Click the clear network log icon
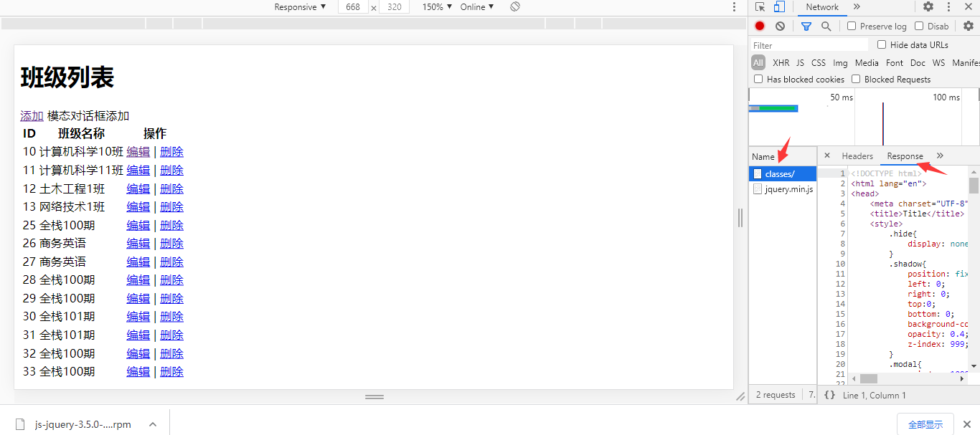This screenshot has width=980, height=435. [780, 26]
